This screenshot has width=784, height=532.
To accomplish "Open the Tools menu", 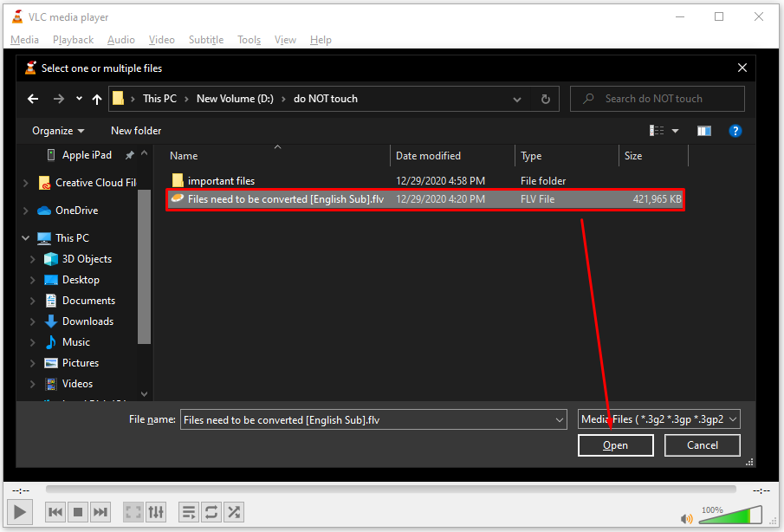I will coord(249,40).
